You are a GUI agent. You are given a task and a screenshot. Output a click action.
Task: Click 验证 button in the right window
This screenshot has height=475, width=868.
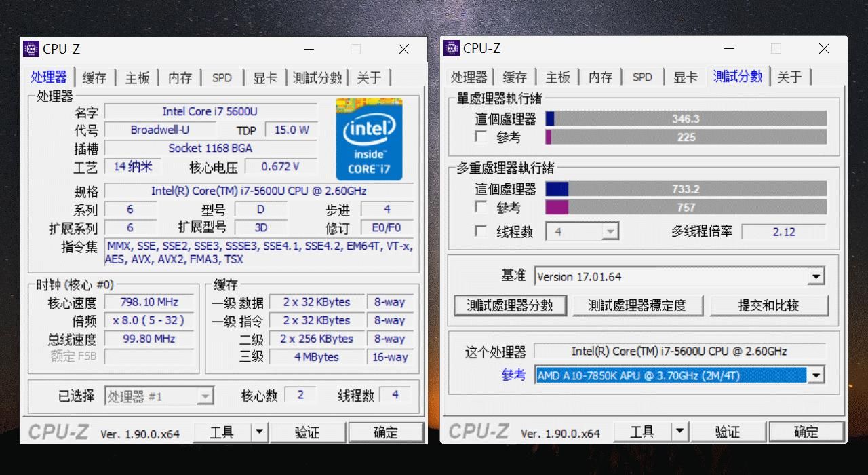(728, 432)
